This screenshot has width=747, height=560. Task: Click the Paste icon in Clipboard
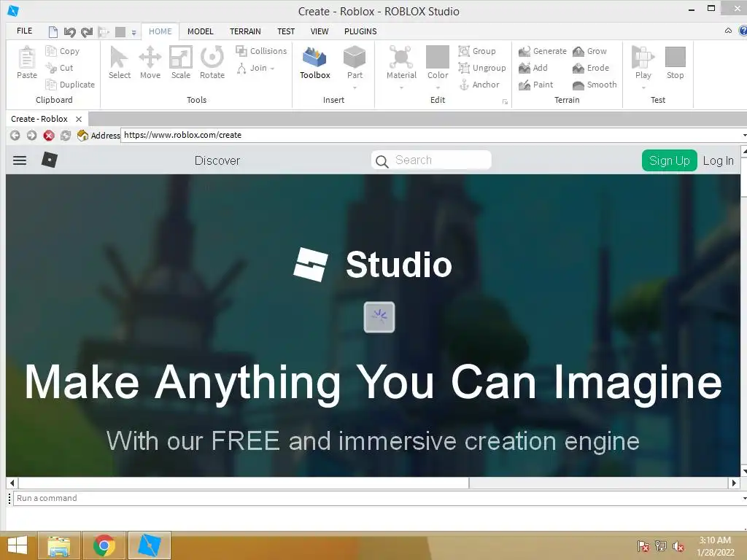[x=27, y=58]
